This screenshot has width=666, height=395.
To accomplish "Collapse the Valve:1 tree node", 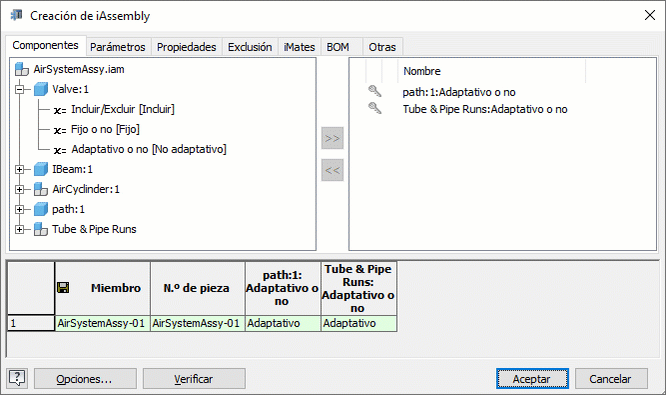I will 19,90.
